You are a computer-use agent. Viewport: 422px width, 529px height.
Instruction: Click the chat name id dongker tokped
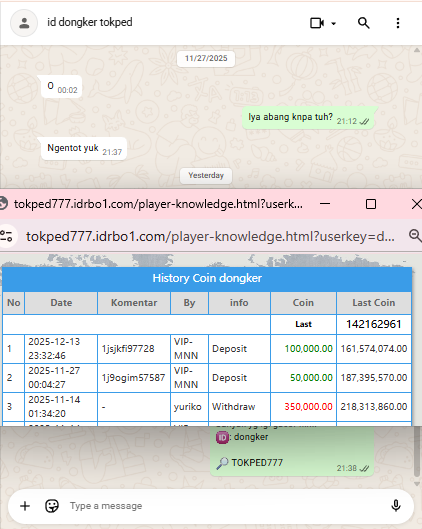pyautogui.click(x=89, y=22)
